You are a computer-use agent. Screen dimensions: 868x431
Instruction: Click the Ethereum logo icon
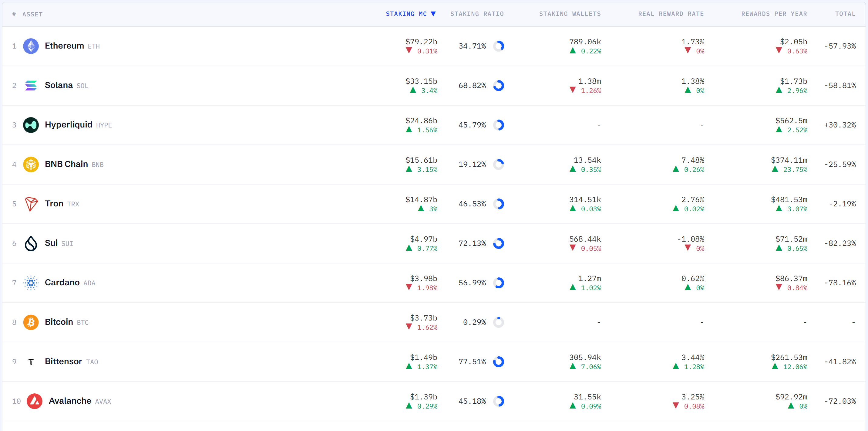(x=31, y=46)
